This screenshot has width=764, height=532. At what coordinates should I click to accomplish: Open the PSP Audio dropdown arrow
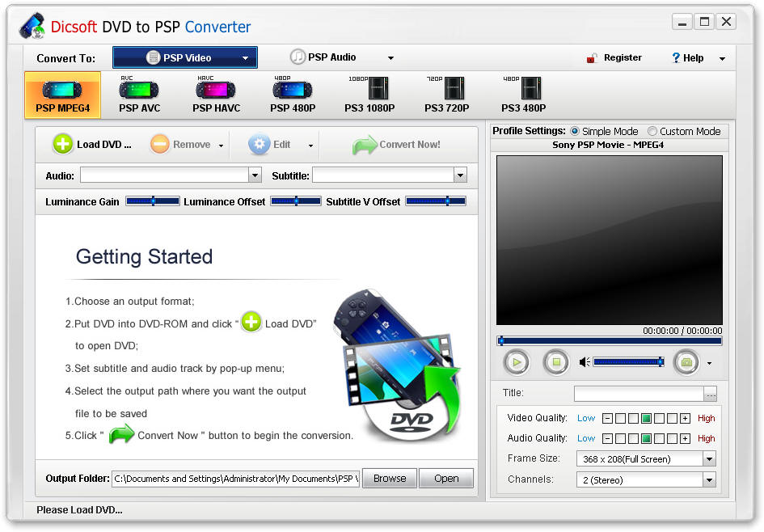390,58
